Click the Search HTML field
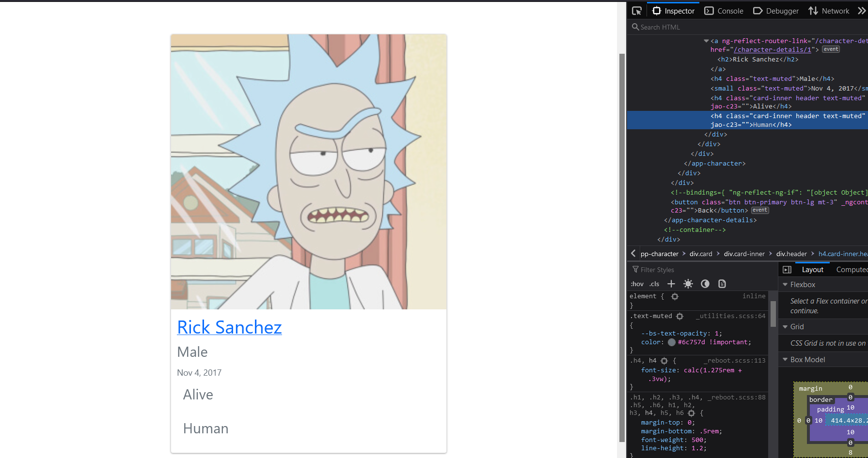Image resolution: width=868 pixels, height=458 pixels. tap(747, 27)
